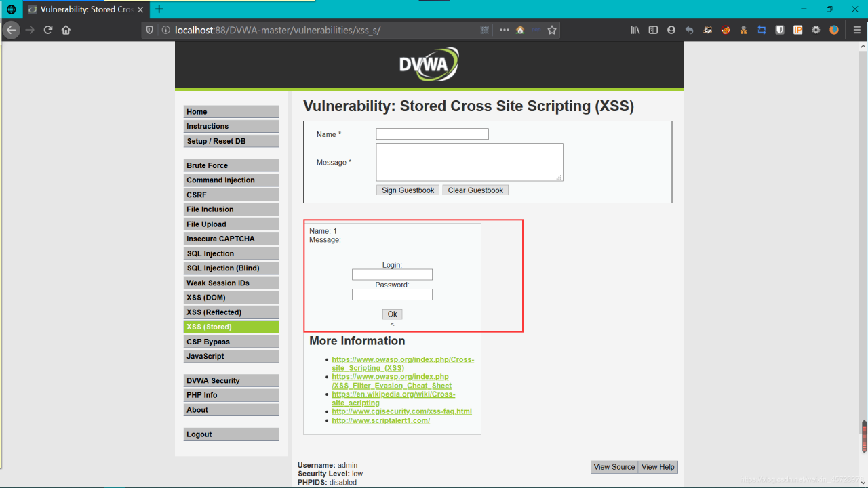The image size is (868, 488).
Task: Select the XSS (DOM) module
Action: pyautogui.click(x=231, y=298)
